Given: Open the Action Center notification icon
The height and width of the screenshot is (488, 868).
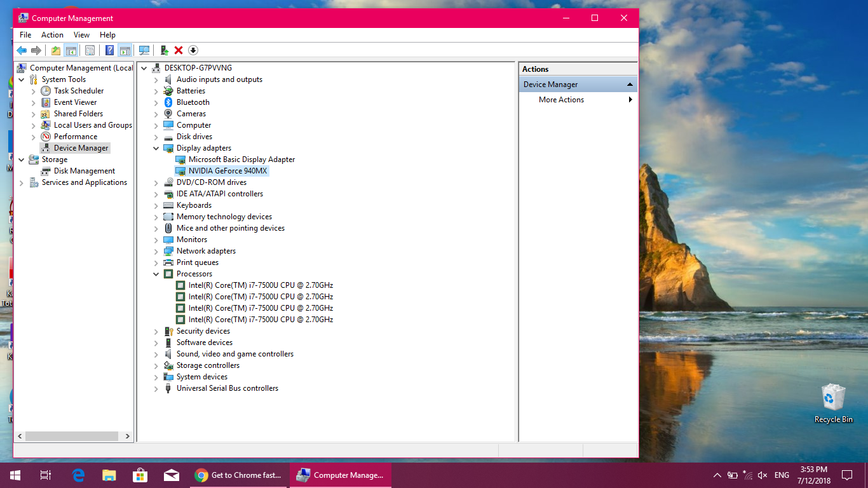Looking at the screenshot, I should [x=847, y=475].
